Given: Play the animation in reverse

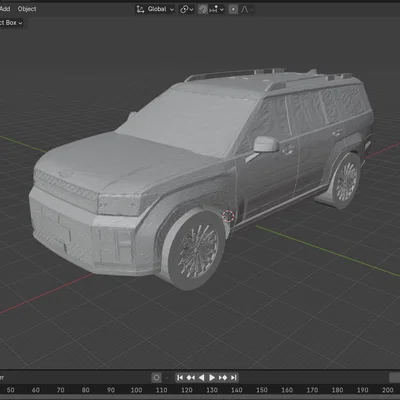Looking at the screenshot, I should (201, 378).
